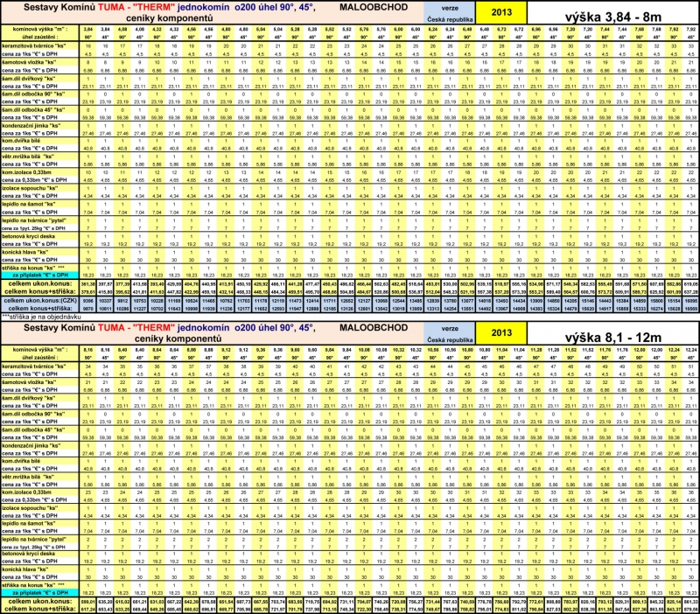Screen dimensions: 700x614
Task: Select 'keramzitová tvárnice' label in 3,84 - 8m table
Action: point(34,46)
